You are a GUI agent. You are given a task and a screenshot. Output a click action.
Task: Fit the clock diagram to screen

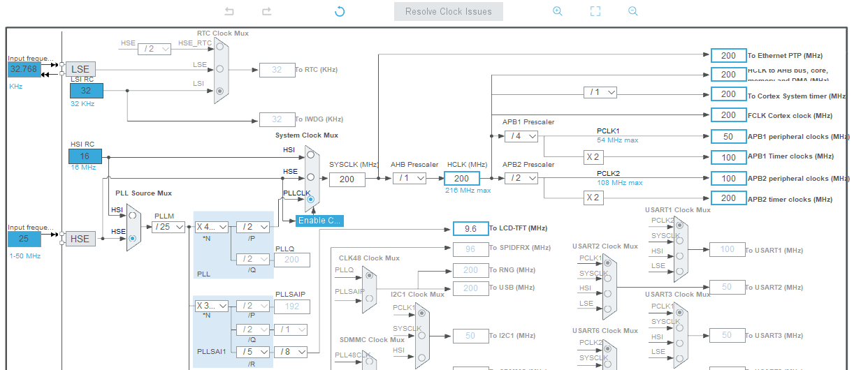pos(595,11)
